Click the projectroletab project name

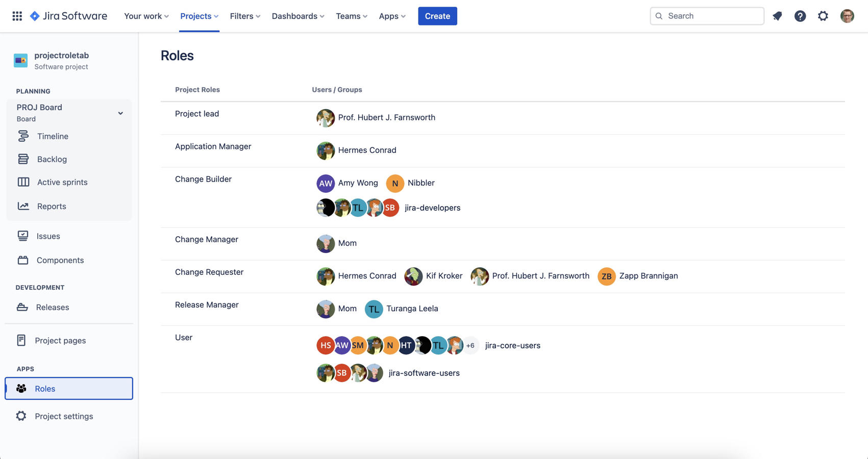coord(62,55)
